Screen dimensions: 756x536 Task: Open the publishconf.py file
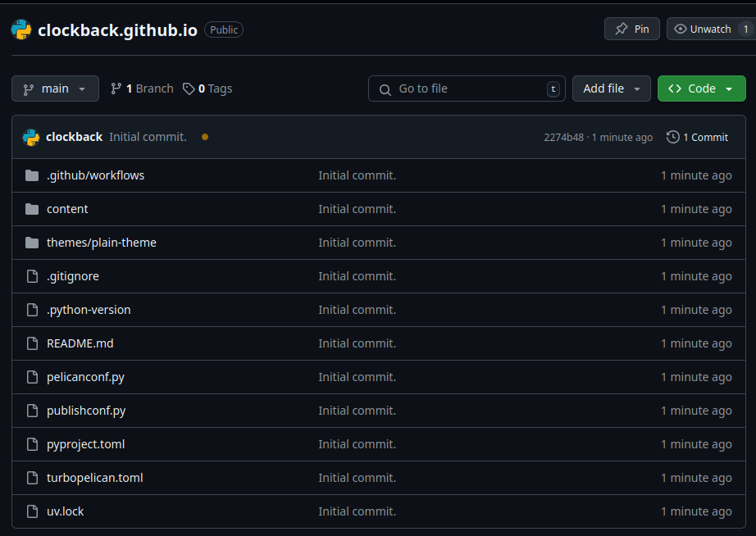coord(86,411)
